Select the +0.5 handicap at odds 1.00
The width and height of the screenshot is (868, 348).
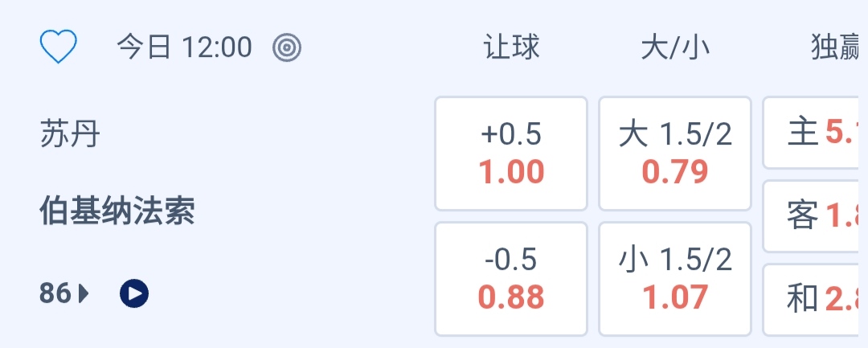point(511,153)
